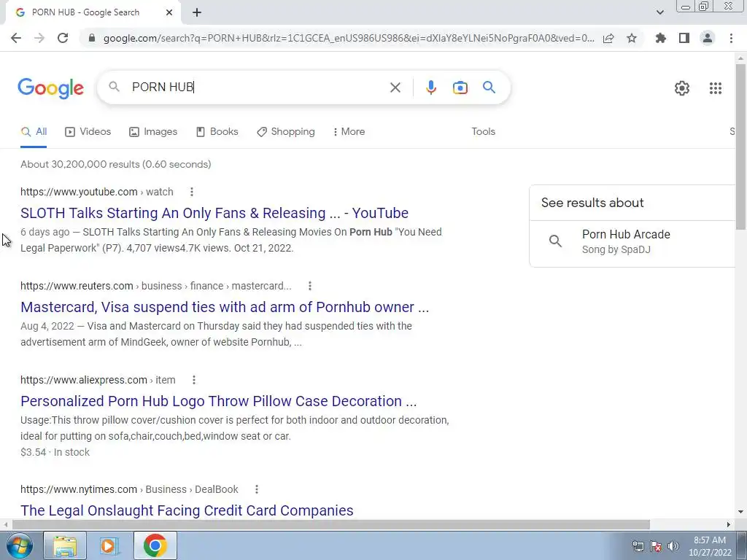Click the "$3.54 · In stock" price text
The image size is (747, 560).
[55, 452]
